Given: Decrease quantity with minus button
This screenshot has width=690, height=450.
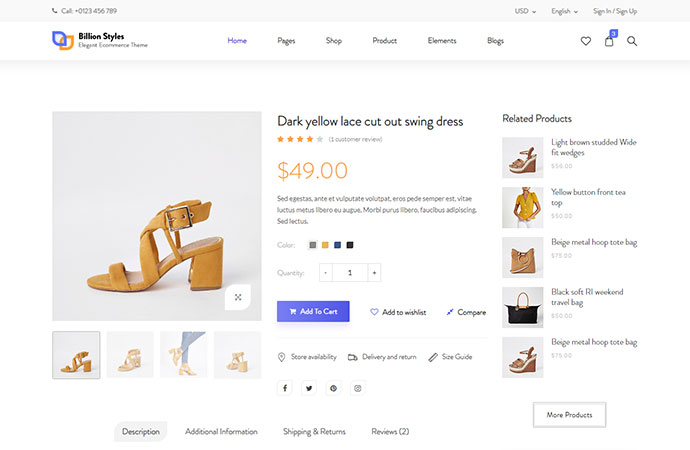Looking at the screenshot, I should (326, 272).
